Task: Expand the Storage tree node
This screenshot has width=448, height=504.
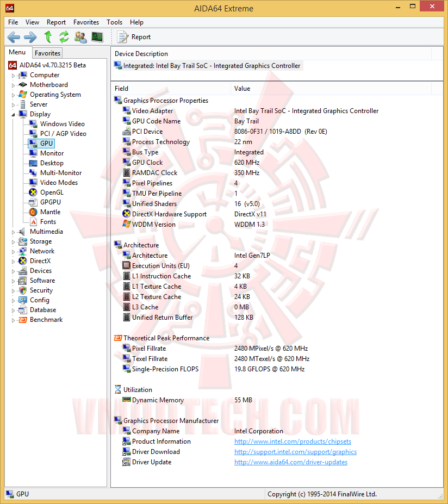Action: [13, 242]
